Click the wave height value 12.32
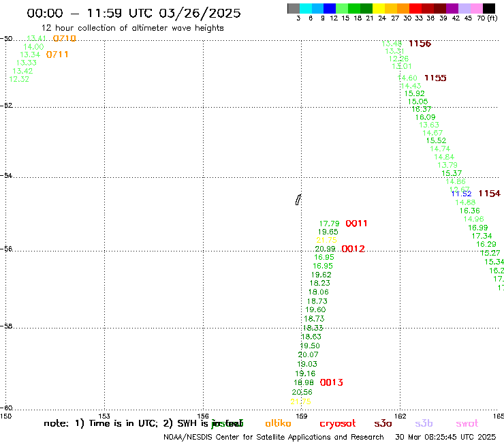Image resolution: width=504 pixels, height=443 pixels. (19, 79)
